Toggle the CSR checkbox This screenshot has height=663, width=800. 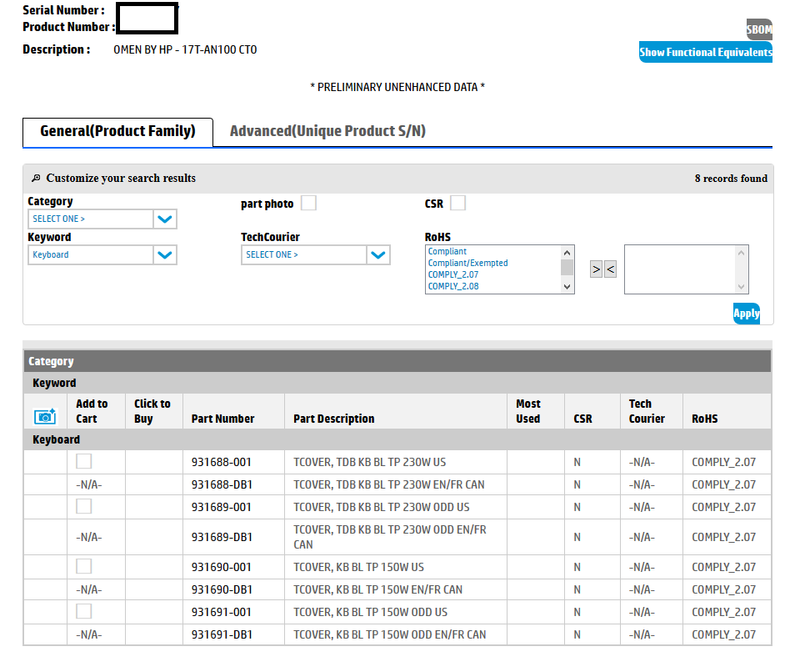point(458,203)
